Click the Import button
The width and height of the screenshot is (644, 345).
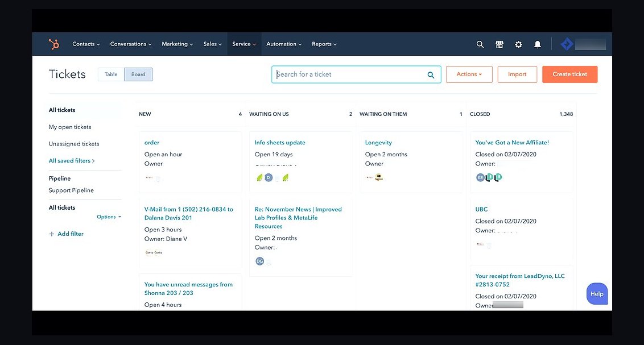[517, 74]
